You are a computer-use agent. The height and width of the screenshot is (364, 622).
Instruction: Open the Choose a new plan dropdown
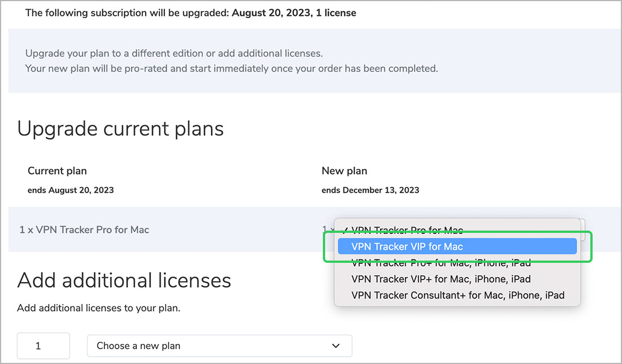pyautogui.click(x=219, y=345)
